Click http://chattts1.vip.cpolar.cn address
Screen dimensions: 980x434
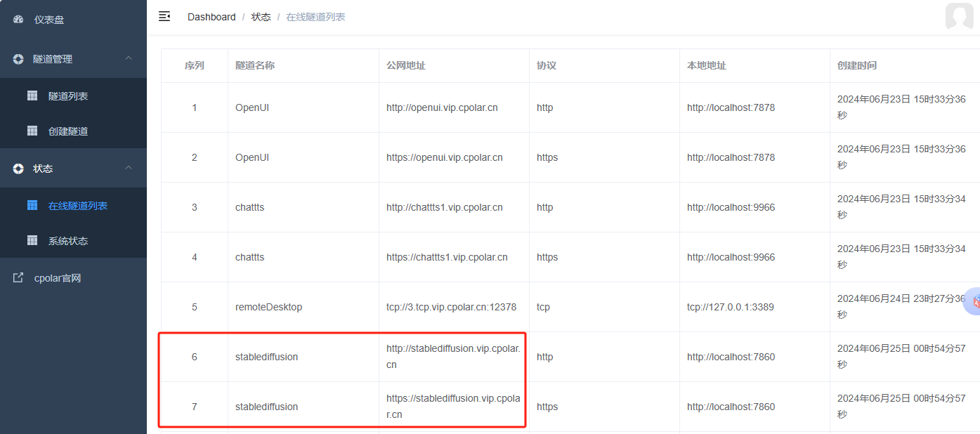[445, 207]
